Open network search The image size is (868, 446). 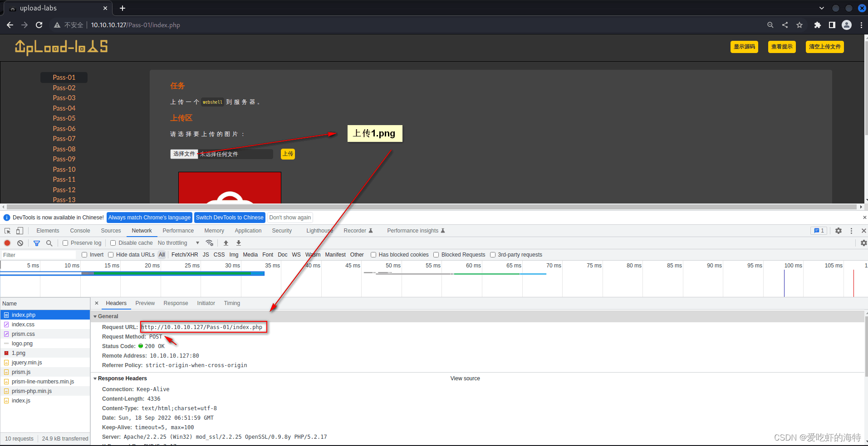coord(49,243)
